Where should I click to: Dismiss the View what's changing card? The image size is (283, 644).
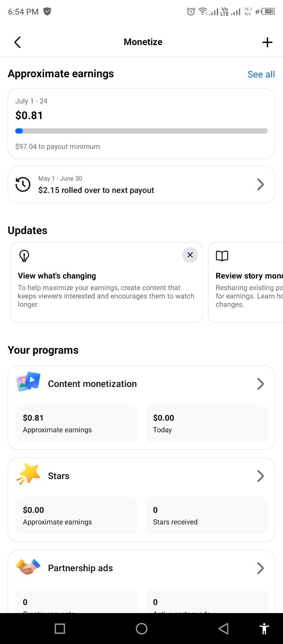(190, 255)
